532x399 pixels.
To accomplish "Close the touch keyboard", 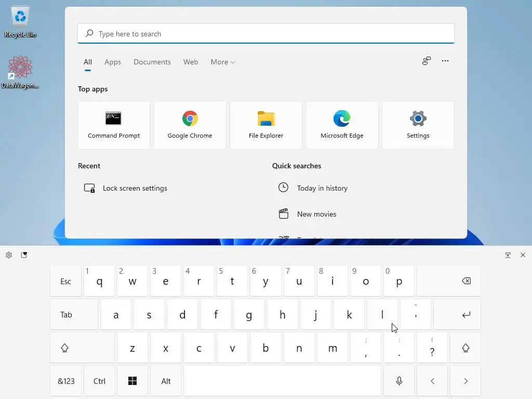I will coord(523,255).
